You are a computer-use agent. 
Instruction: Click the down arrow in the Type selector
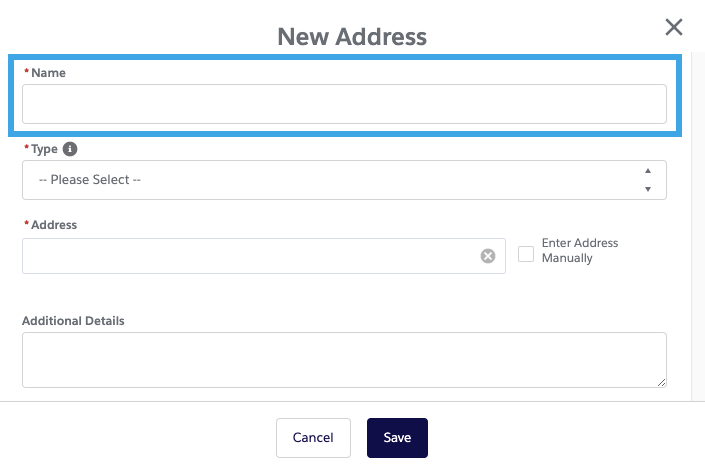click(648, 189)
